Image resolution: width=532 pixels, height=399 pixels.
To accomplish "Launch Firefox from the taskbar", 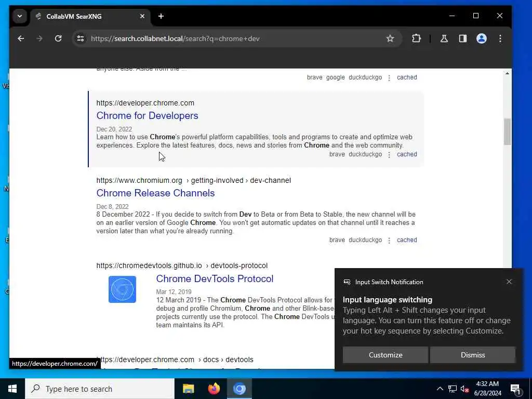I will 214,389.
